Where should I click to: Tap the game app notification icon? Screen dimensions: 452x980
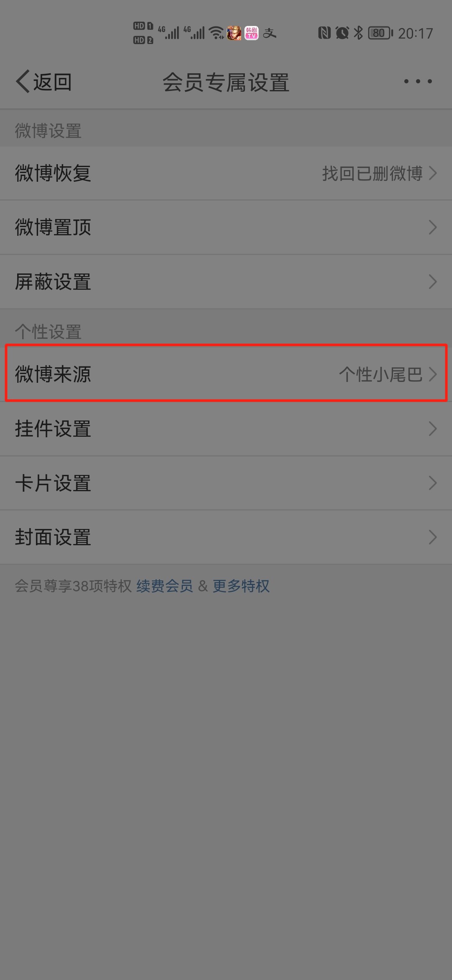[x=234, y=33]
